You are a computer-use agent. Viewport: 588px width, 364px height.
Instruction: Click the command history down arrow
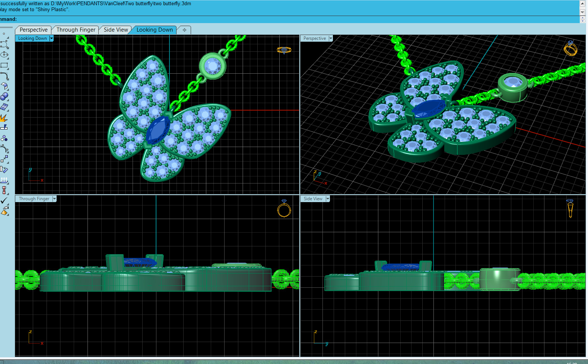582,12
